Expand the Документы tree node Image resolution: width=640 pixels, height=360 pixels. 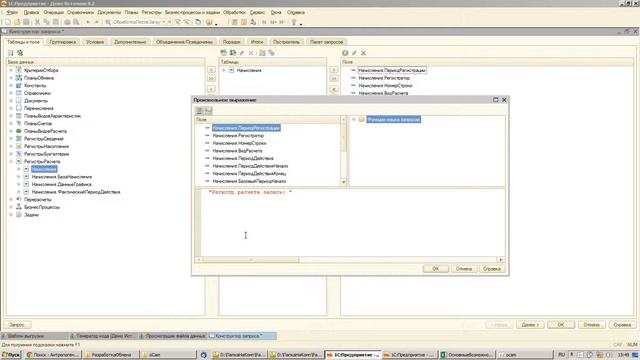11,100
